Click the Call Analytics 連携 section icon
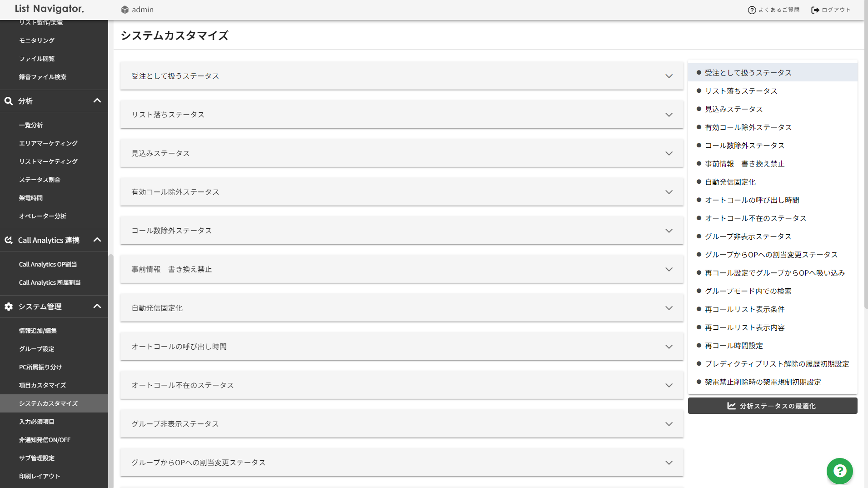The width and height of the screenshot is (868, 488). [x=9, y=240]
